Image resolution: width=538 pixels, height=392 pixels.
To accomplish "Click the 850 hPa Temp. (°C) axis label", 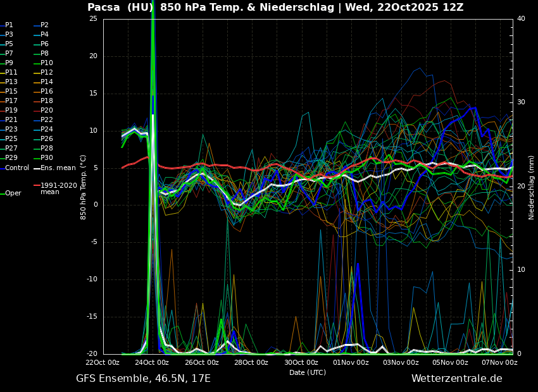I will pos(84,187).
